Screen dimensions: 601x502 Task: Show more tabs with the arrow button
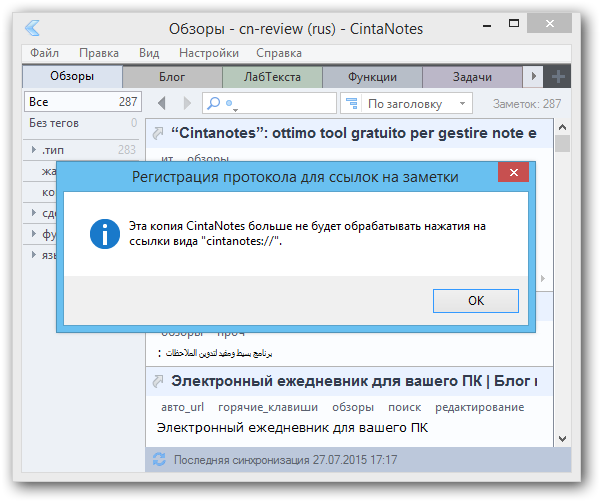click(x=533, y=77)
